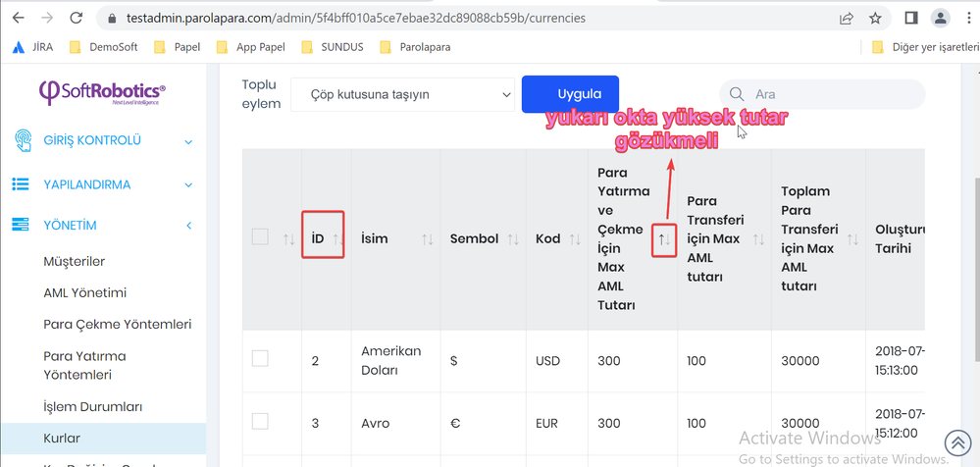Click the 100 value in EUR row

(x=696, y=424)
